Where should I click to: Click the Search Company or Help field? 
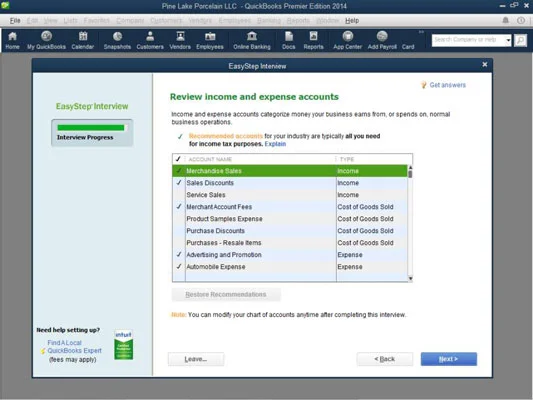coord(468,40)
